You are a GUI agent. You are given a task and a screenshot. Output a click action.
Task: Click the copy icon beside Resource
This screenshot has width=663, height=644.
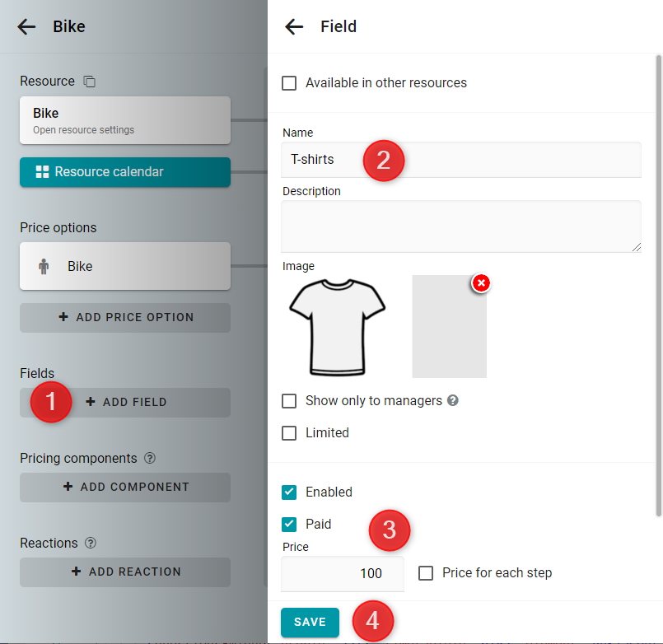pos(89,82)
